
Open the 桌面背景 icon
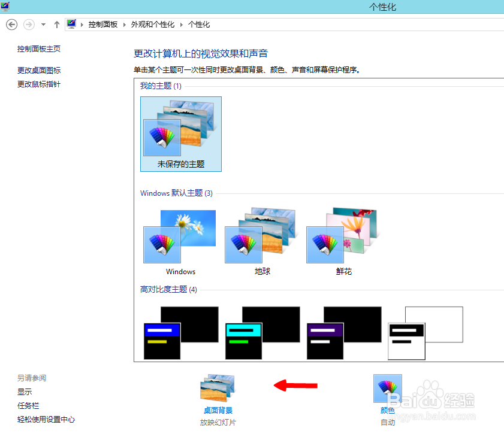pos(218,388)
